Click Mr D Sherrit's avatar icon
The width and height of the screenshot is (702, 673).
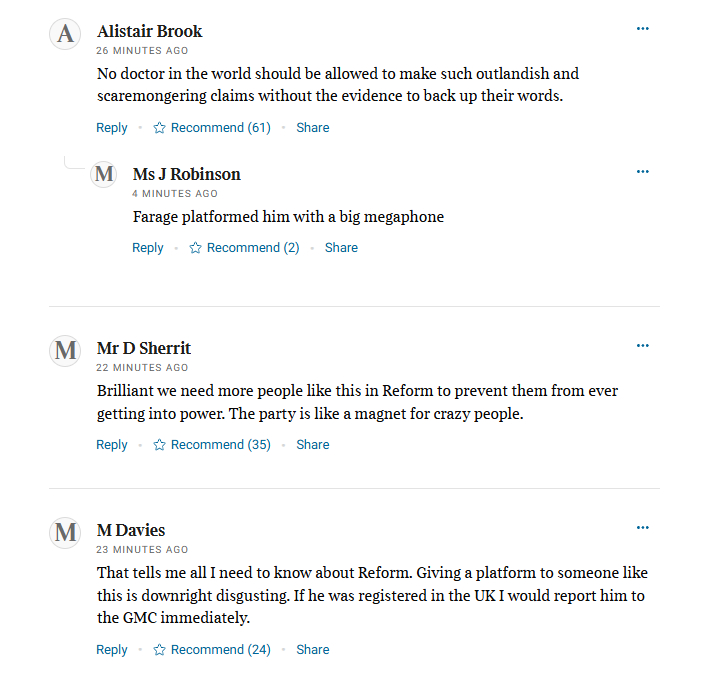click(x=65, y=350)
